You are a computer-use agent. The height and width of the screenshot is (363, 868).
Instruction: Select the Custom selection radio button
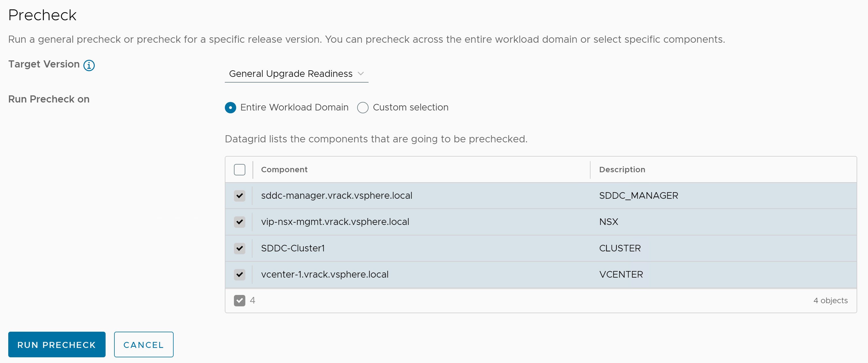(x=363, y=108)
